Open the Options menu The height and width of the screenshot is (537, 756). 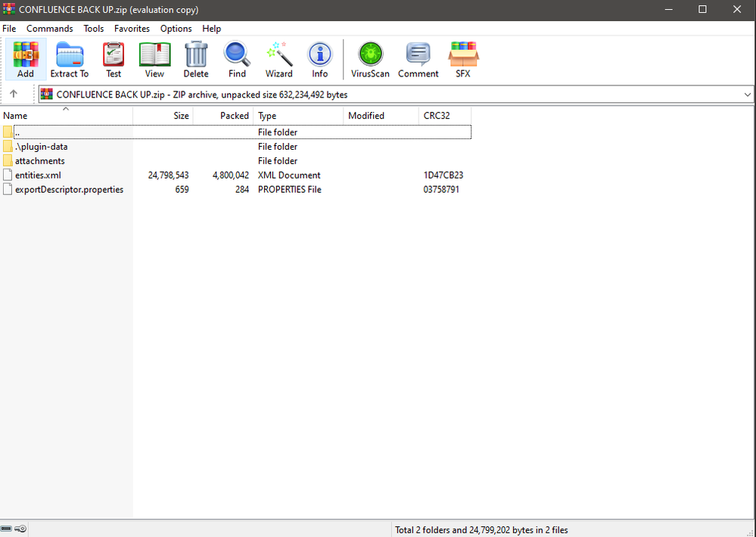[x=176, y=29]
